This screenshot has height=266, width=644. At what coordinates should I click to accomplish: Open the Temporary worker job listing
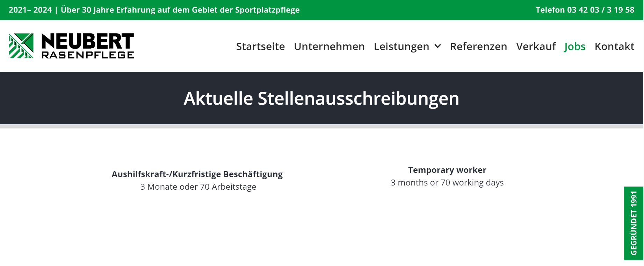click(447, 170)
